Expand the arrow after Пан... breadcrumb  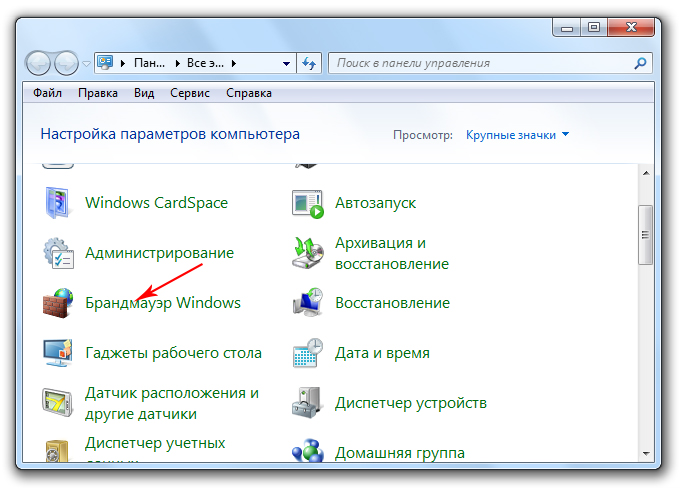[177, 64]
